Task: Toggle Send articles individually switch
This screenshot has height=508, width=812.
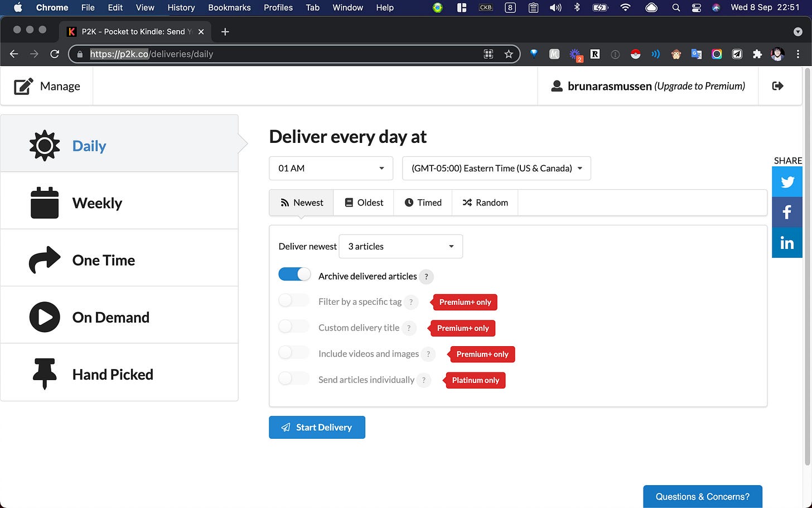Action: coord(294,378)
